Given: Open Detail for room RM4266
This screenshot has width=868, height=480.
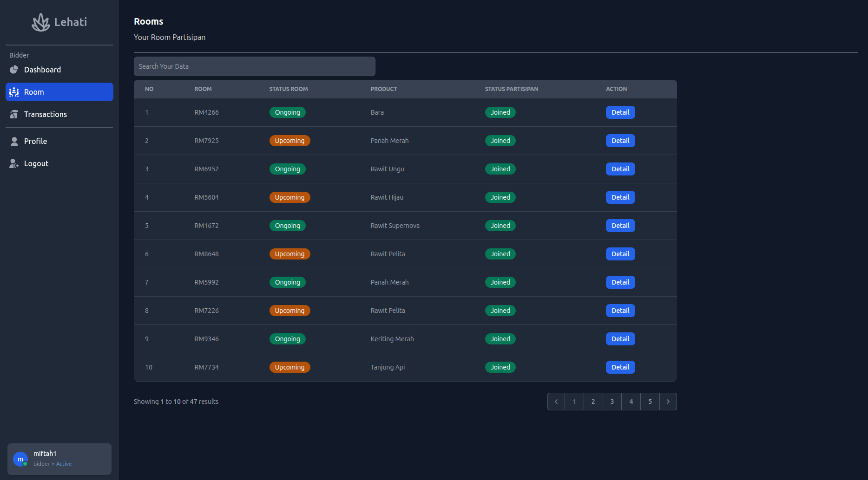Looking at the screenshot, I should (x=620, y=112).
